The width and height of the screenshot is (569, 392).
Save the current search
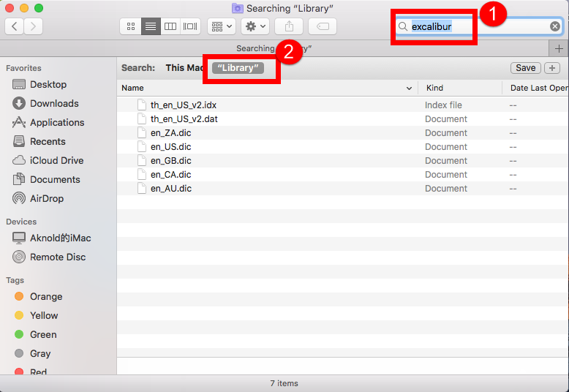[525, 68]
